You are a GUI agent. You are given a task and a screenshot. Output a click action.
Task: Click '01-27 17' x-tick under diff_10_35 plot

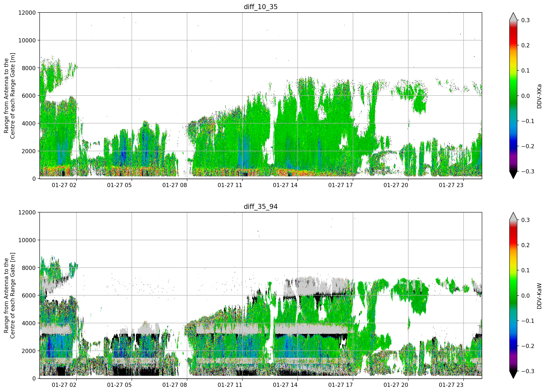[341, 185]
